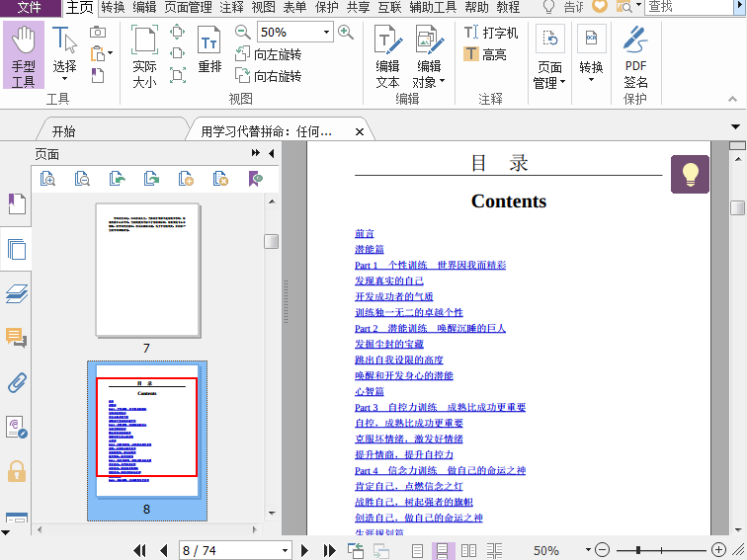Open Edit Text tool (编辑文本)
Viewport: 747px width, 560px height.
click(x=387, y=56)
